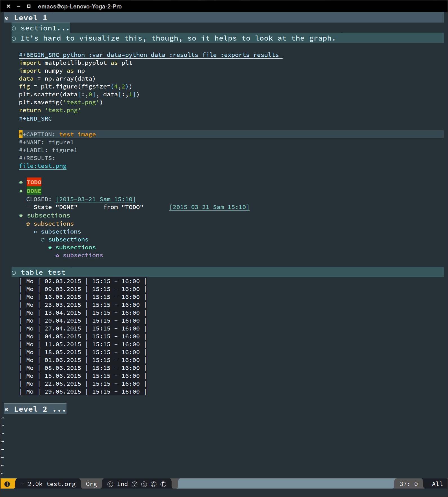Viewport: 448px width, 497px height.
Task: Click table cell 11.05.2015
Action: [x=63, y=344]
